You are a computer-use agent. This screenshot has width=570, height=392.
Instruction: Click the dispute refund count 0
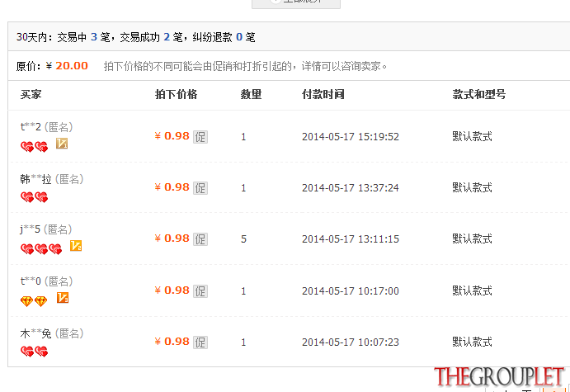tap(239, 37)
